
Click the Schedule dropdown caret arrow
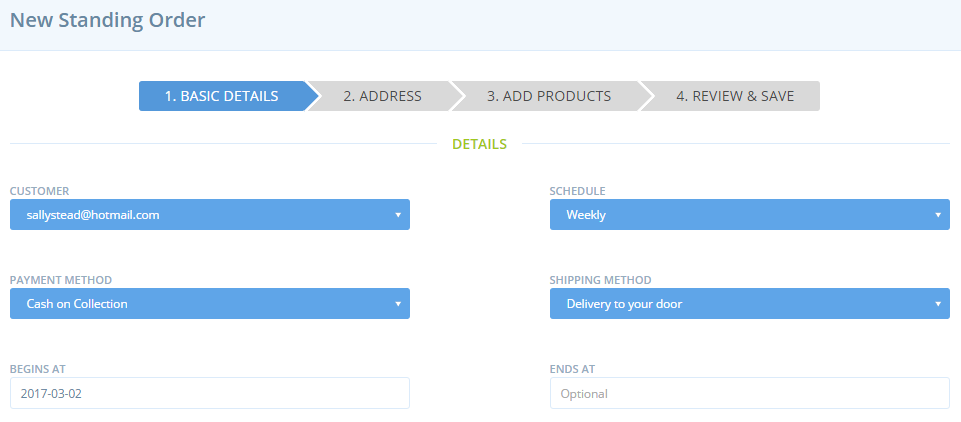938,215
